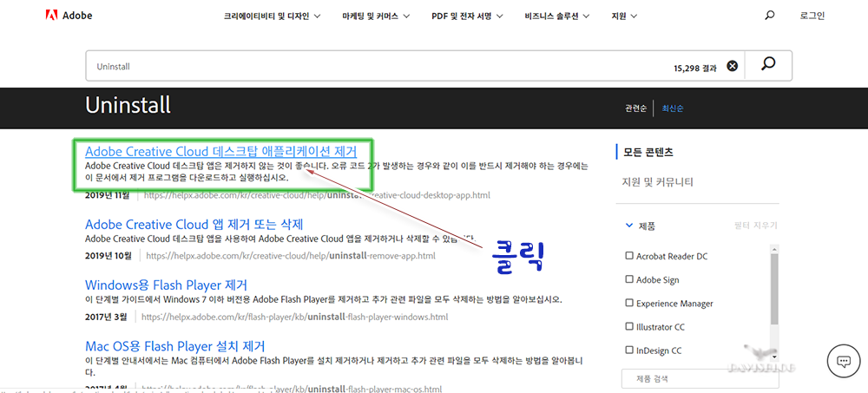Screen dimensions: 868x393
Task: Select the InDesign CC checkbox
Action: (x=628, y=350)
